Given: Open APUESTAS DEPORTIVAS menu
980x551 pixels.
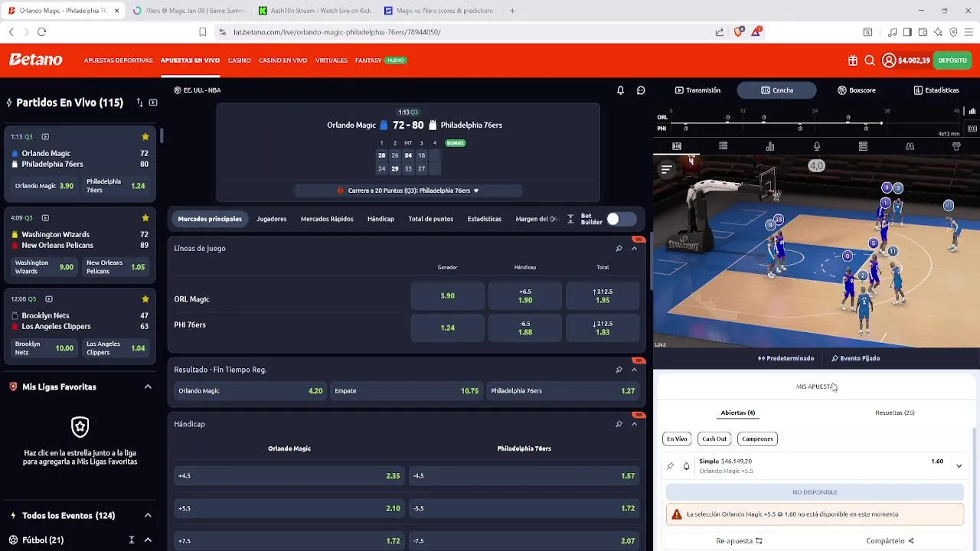Looking at the screenshot, I should click(119, 60).
